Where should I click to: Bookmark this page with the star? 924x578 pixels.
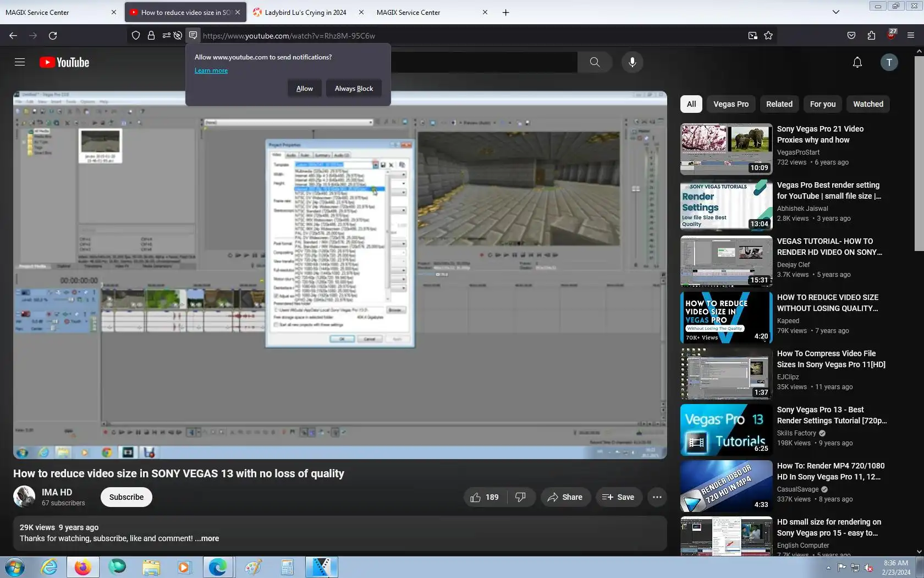[x=768, y=36]
